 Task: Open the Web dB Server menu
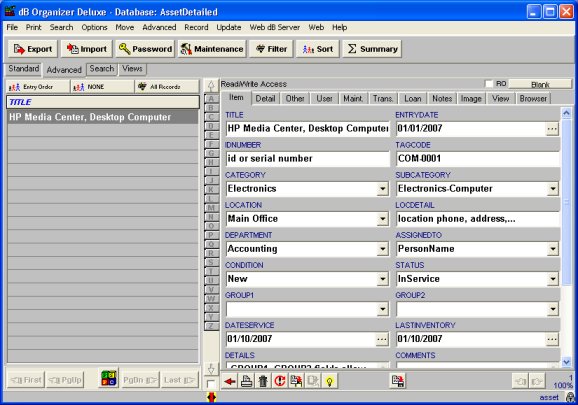275,27
